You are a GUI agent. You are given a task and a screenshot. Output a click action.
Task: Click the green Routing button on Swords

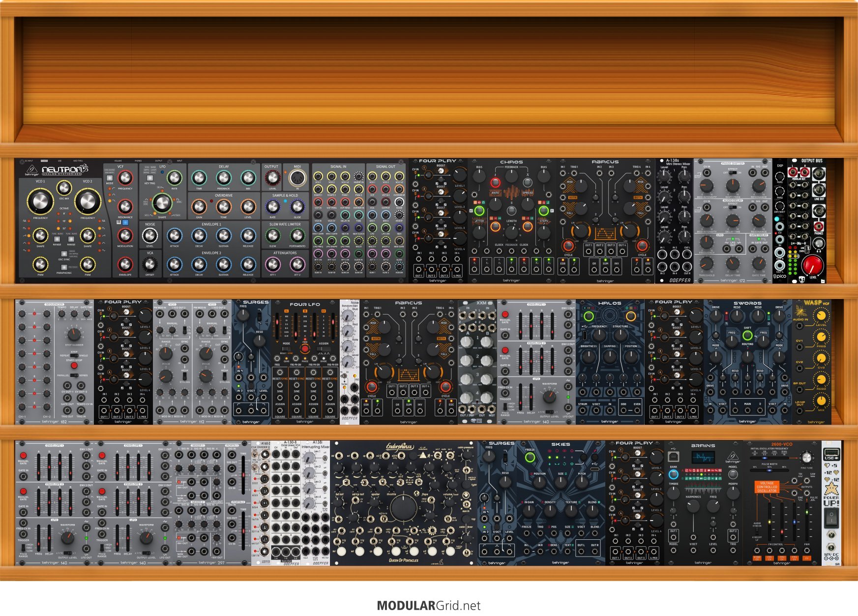click(x=747, y=336)
